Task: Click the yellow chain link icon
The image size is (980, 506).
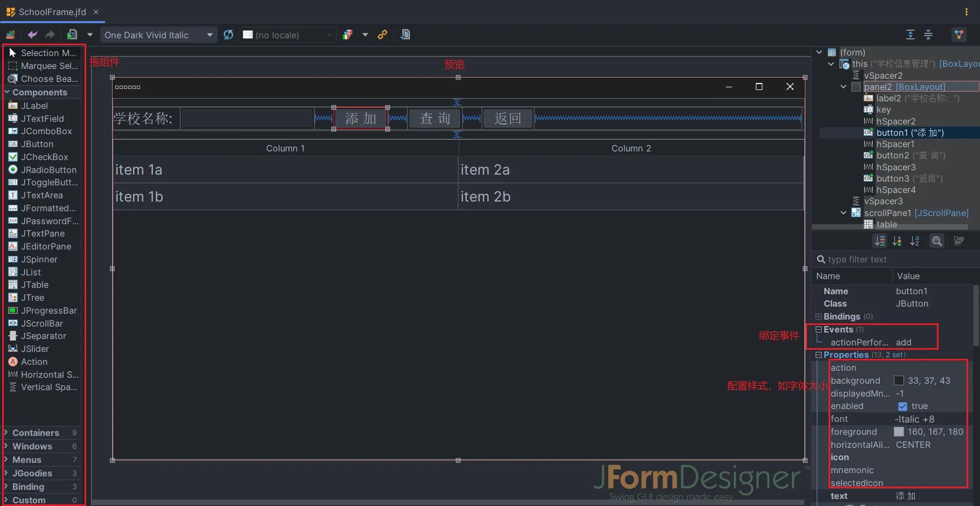Action: [383, 34]
